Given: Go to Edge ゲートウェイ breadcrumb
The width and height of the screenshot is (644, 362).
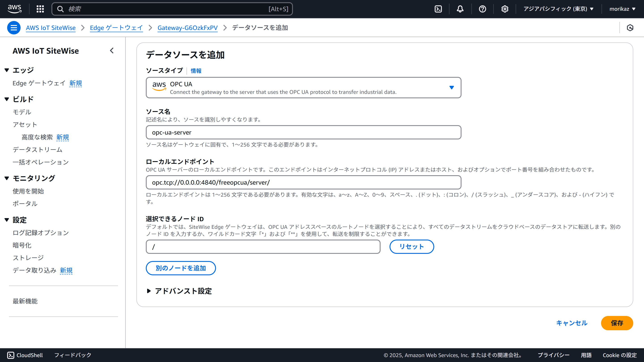Looking at the screenshot, I should (117, 28).
